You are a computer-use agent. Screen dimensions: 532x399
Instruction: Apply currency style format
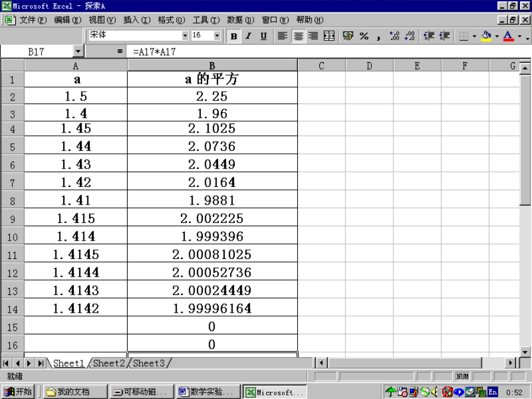348,36
